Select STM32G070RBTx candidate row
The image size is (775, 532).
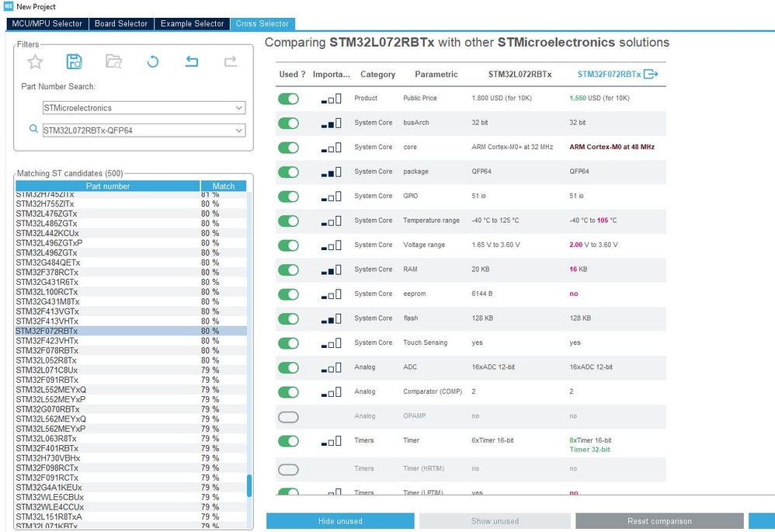click(x=131, y=409)
